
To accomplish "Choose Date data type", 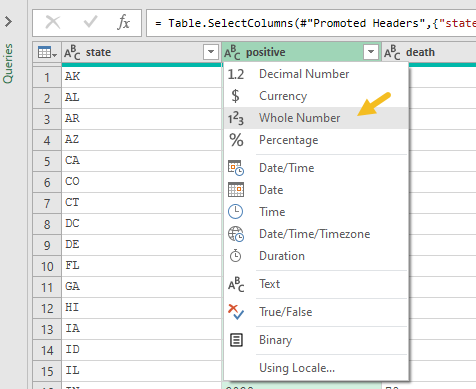I will [x=316, y=190].
